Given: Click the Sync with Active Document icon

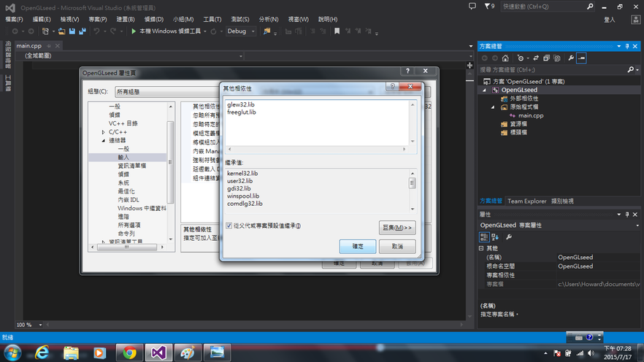Looking at the screenshot, I should click(x=536, y=58).
